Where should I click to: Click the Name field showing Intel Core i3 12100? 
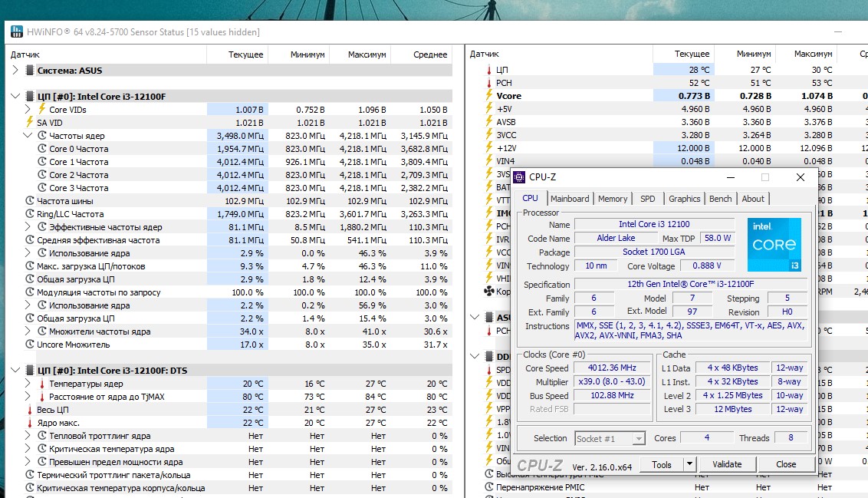pos(654,224)
